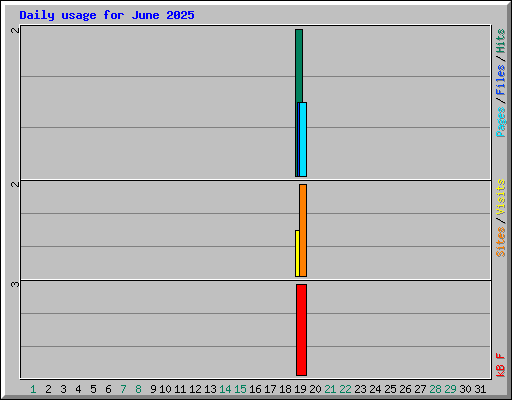This screenshot has width=512, height=400.
Task: Click day 16 on the x-axis
Action: tap(255, 389)
